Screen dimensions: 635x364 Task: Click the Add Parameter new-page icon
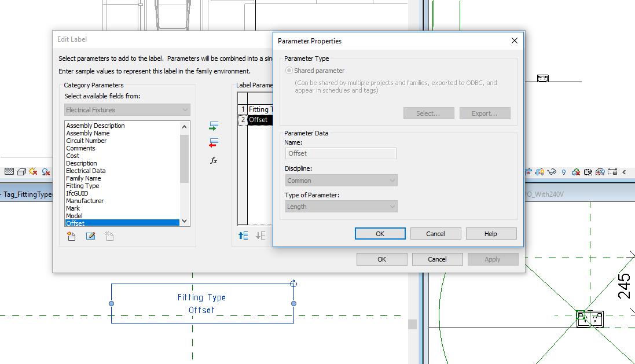pyautogui.click(x=71, y=236)
